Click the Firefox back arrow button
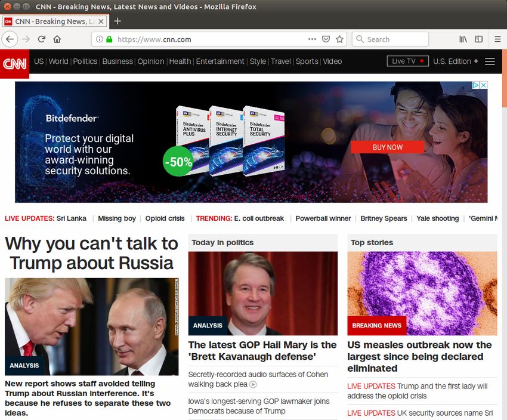Viewport: 507px width, 420px height. (10, 39)
